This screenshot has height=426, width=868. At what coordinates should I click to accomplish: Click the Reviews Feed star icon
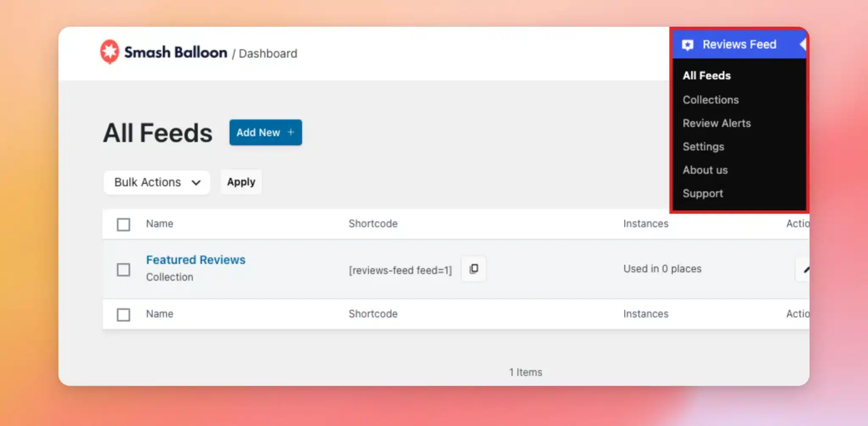(x=687, y=45)
